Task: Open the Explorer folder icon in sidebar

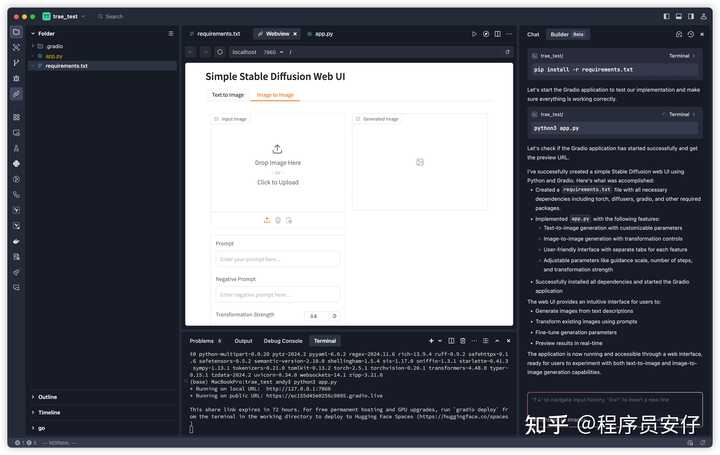Action: tap(16, 32)
